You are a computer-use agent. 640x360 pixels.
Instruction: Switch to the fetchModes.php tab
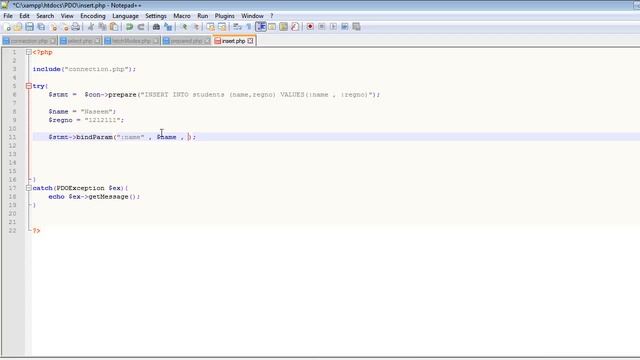(x=131, y=41)
